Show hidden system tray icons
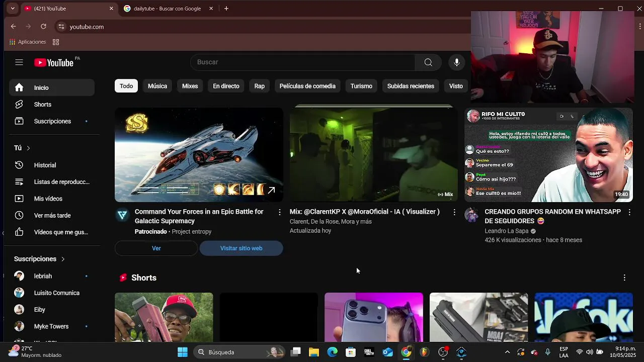The height and width of the screenshot is (362, 644). click(507, 352)
